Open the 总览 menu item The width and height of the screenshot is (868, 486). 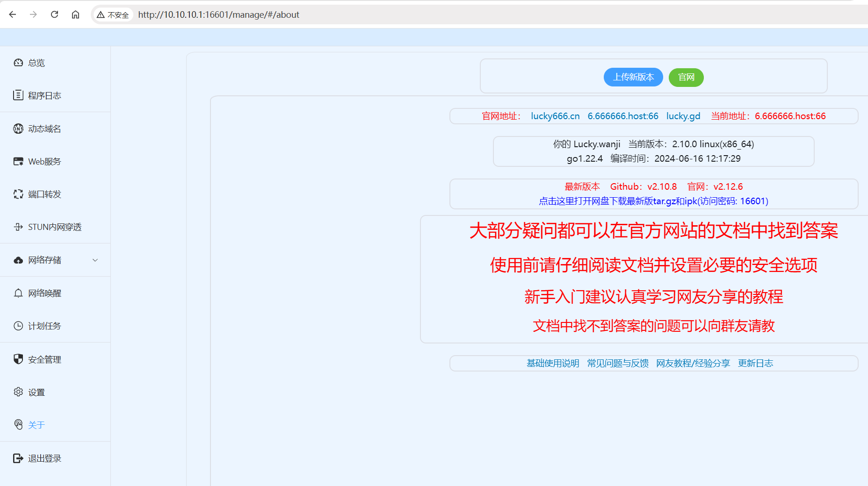55,63
